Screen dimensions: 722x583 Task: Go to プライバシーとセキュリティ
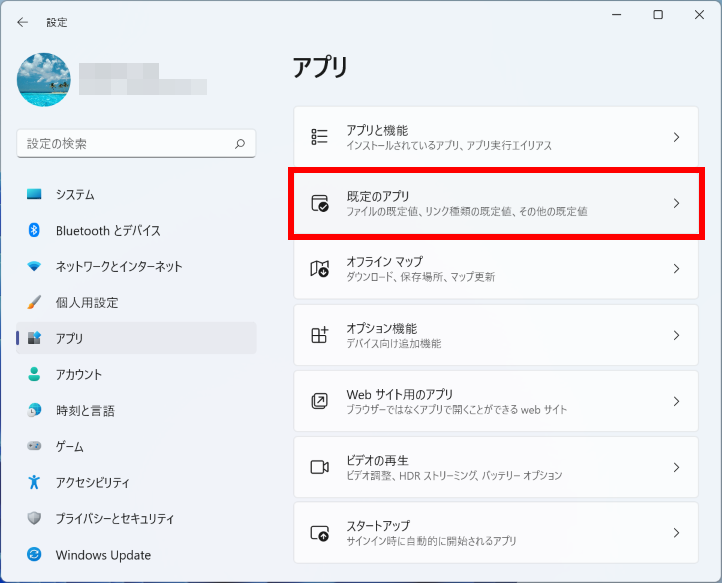tap(136, 518)
